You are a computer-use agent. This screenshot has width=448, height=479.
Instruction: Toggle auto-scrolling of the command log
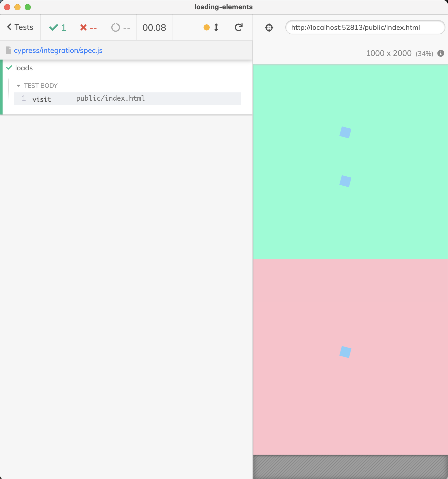pos(211,27)
